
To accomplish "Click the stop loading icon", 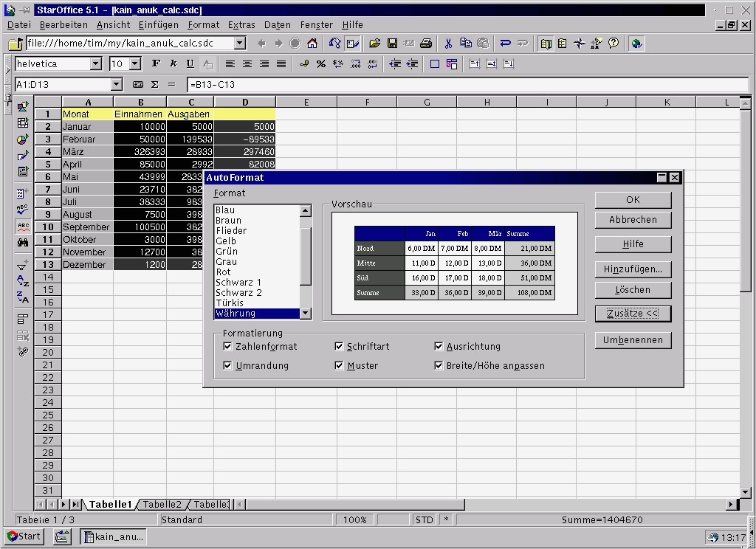I will (x=295, y=44).
